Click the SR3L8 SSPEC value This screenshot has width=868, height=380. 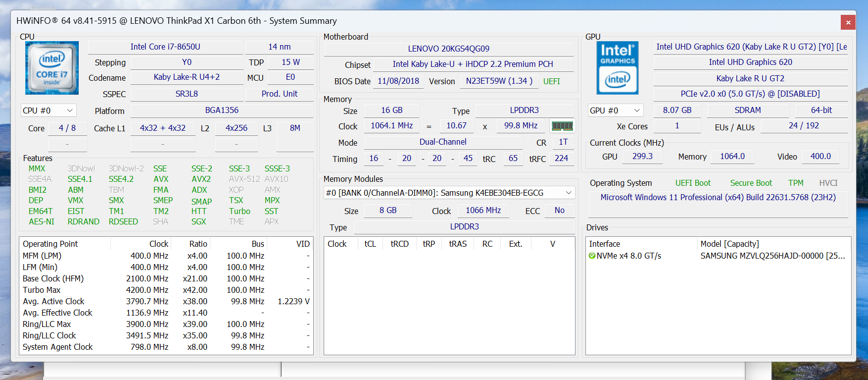click(187, 94)
